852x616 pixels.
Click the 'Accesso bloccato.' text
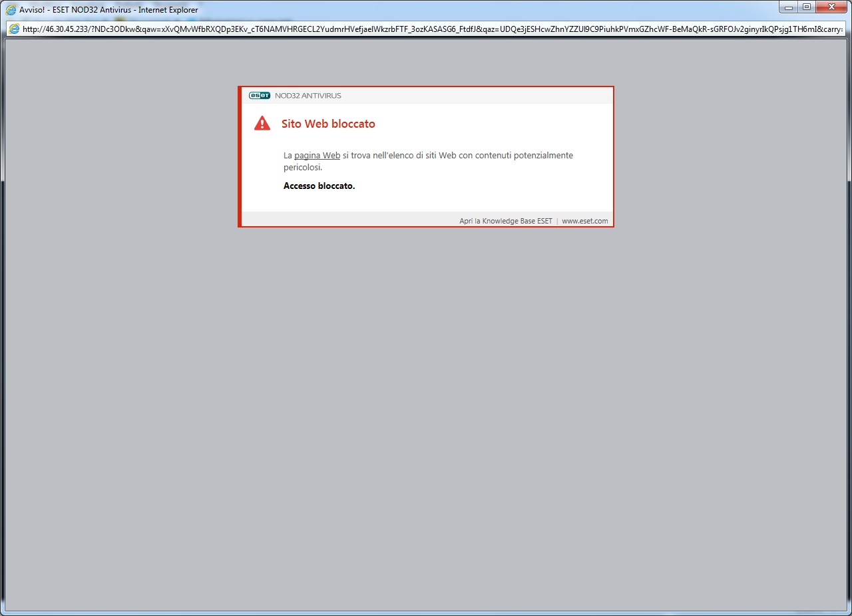tap(319, 186)
